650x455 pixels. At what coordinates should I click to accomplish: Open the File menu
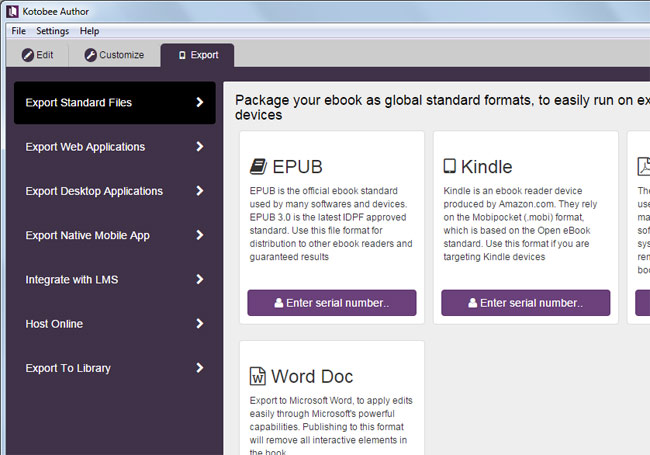[19, 31]
